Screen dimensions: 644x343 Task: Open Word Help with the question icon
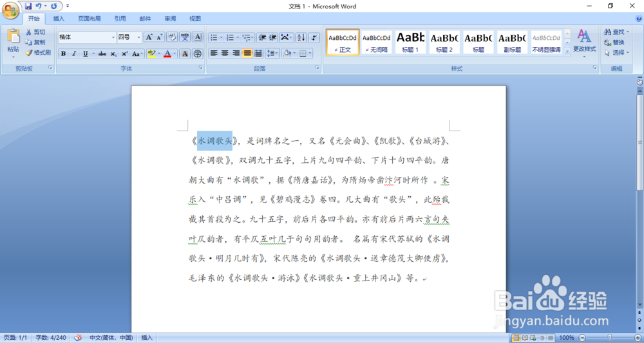[639, 19]
